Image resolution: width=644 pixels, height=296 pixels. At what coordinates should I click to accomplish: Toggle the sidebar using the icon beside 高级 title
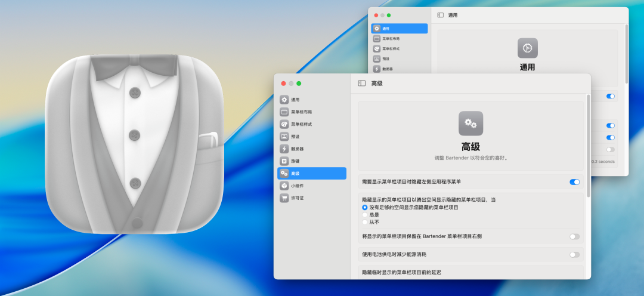pos(362,83)
